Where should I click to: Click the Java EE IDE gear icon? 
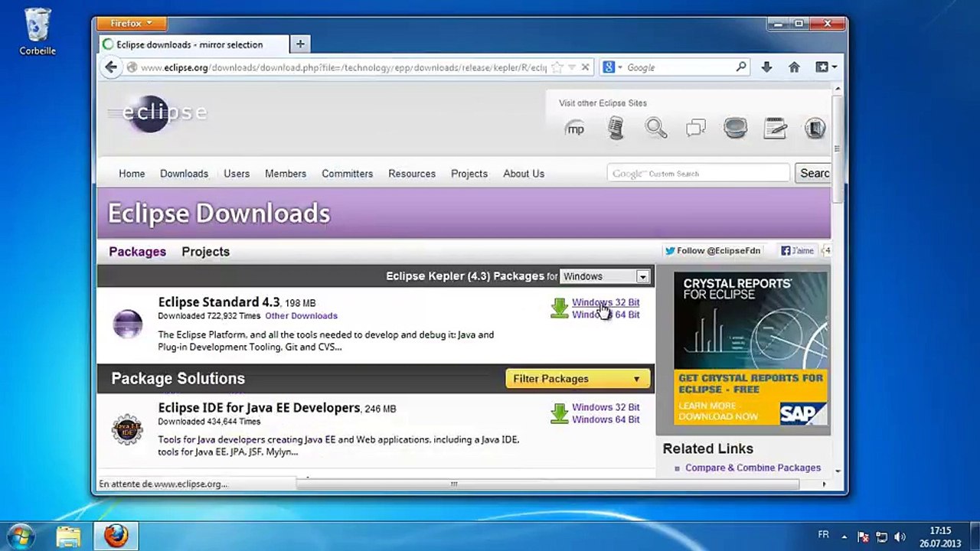pyautogui.click(x=127, y=429)
